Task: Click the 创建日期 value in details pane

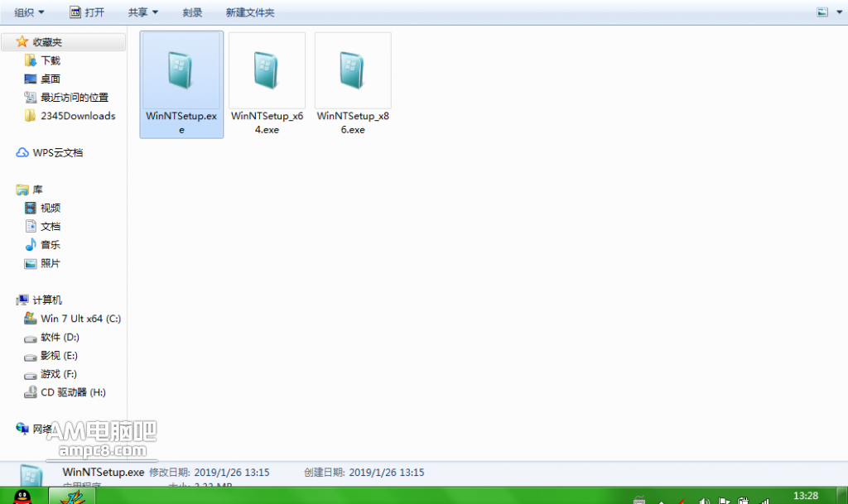Action: [x=386, y=473]
